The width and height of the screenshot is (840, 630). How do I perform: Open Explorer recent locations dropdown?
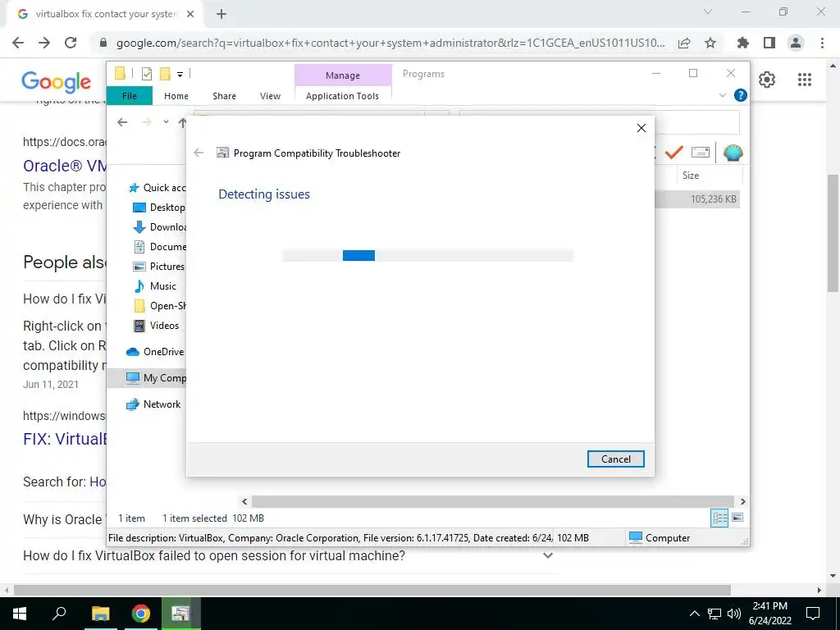point(166,122)
